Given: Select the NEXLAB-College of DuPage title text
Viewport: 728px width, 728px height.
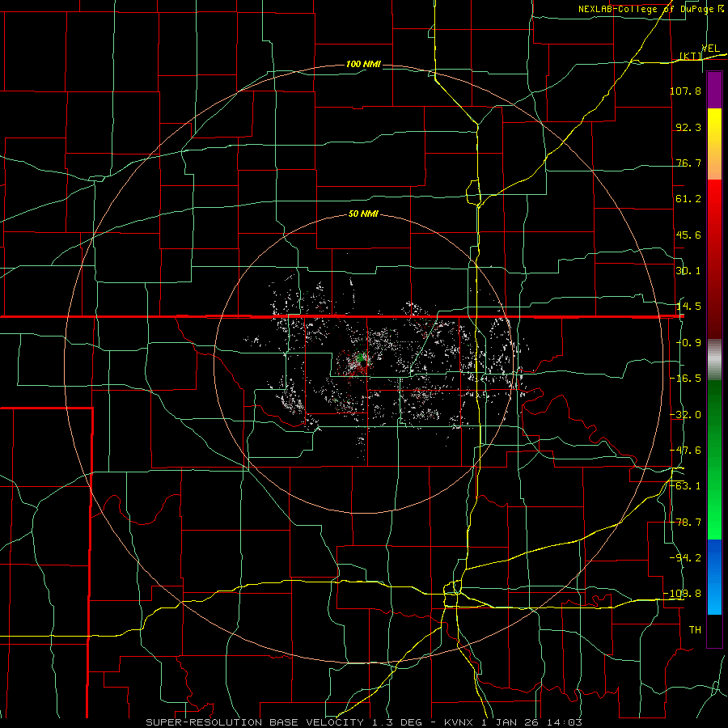Looking at the screenshot, I should (x=647, y=9).
